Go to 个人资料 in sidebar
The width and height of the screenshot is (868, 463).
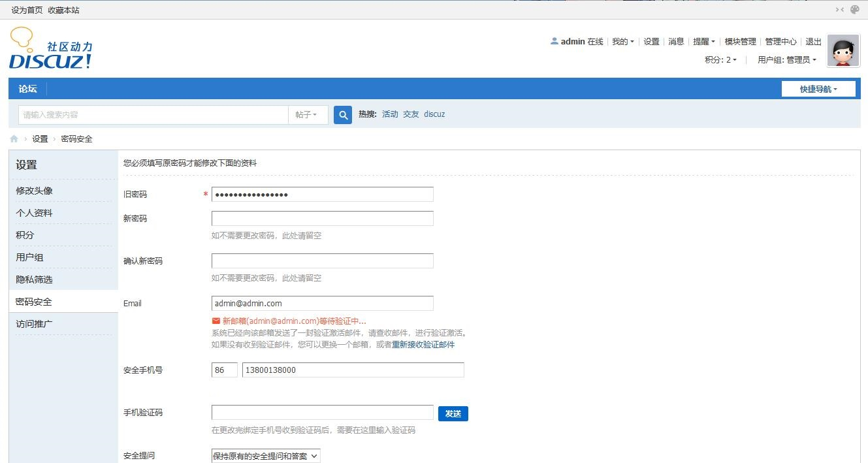[35, 213]
